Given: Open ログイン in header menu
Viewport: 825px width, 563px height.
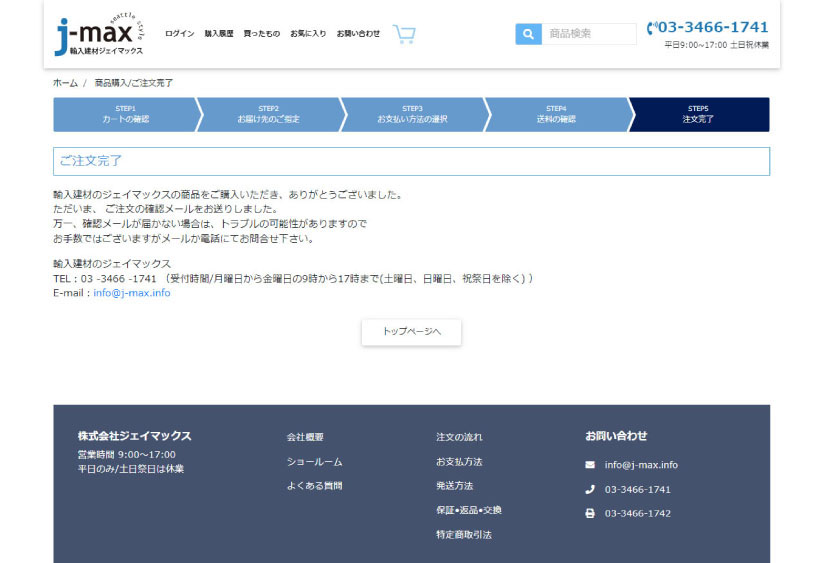Looking at the screenshot, I should (179, 34).
